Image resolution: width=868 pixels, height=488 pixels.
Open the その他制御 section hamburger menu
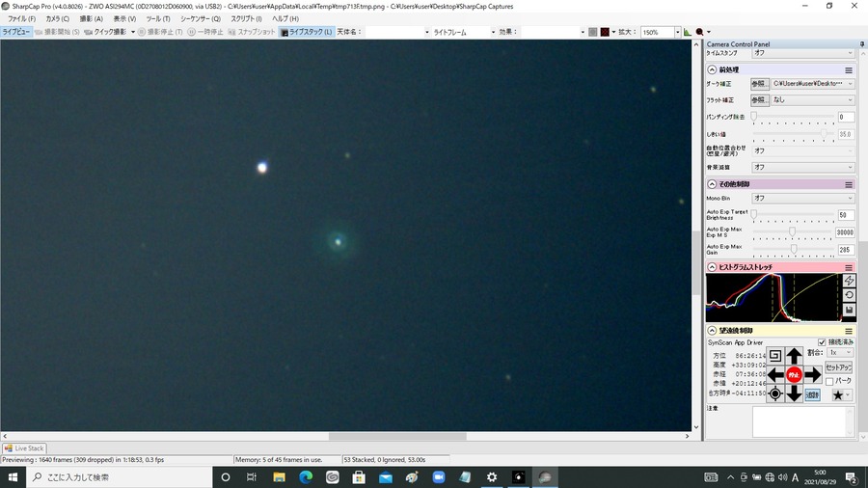coord(849,184)
